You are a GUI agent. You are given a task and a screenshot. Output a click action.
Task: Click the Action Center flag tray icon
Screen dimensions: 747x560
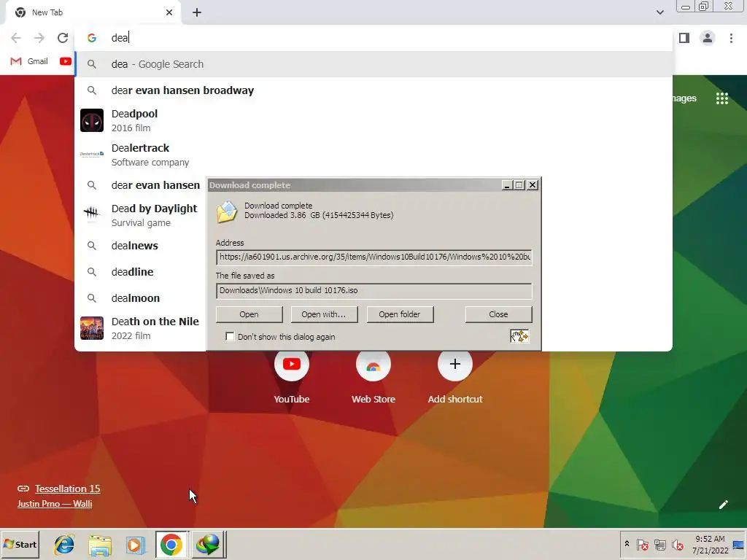[642, 544]
